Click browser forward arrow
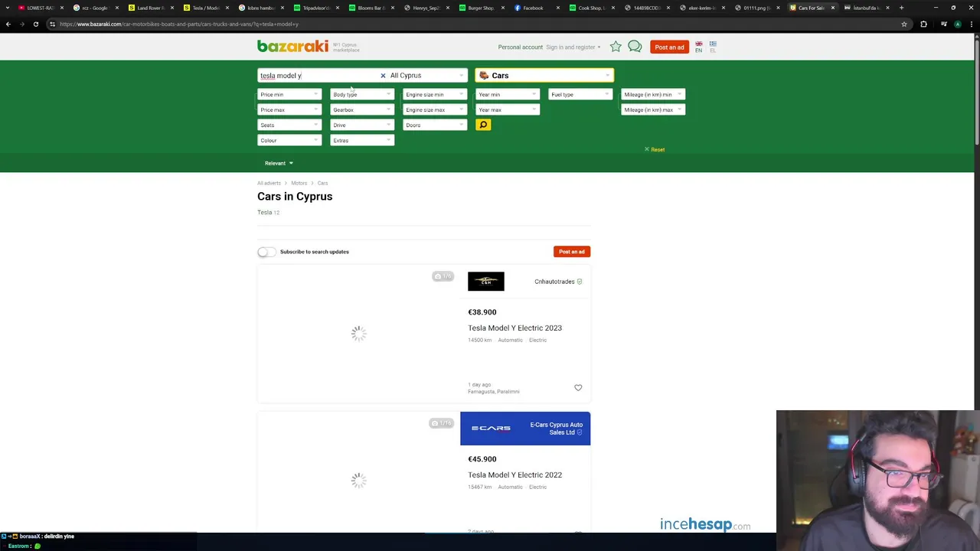Screen dimensions: 980x551 21,24
